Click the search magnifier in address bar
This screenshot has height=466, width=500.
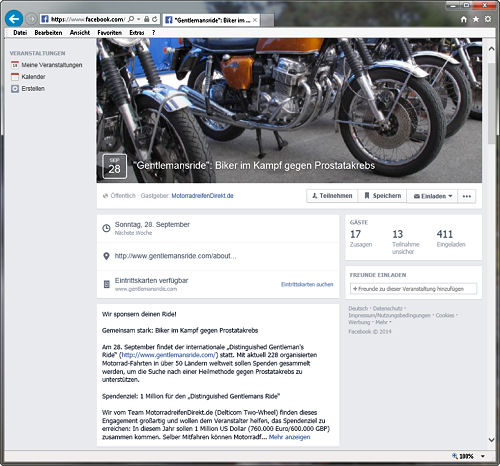click(x=131, y=19)
